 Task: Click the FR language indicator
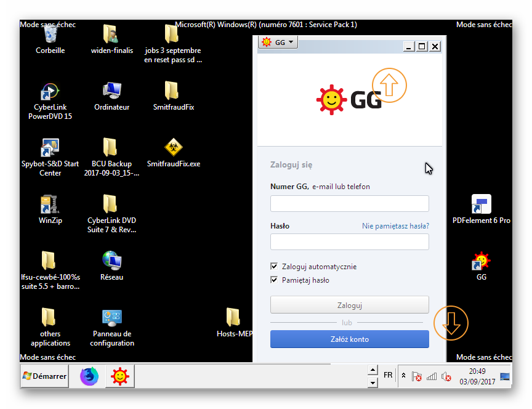[x=388, y=375]
